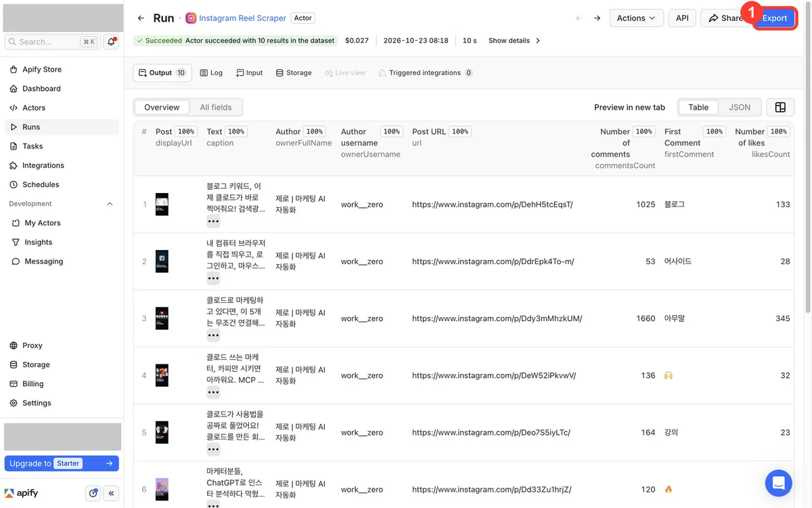Click the Succeeded status label

click(x=164, y=41)
